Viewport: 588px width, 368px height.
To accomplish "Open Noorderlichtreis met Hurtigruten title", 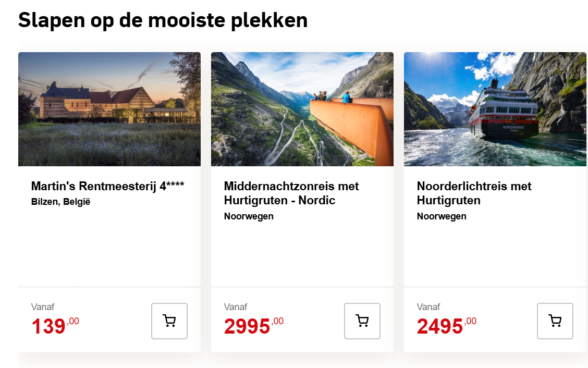I will [x=474, y=193].
